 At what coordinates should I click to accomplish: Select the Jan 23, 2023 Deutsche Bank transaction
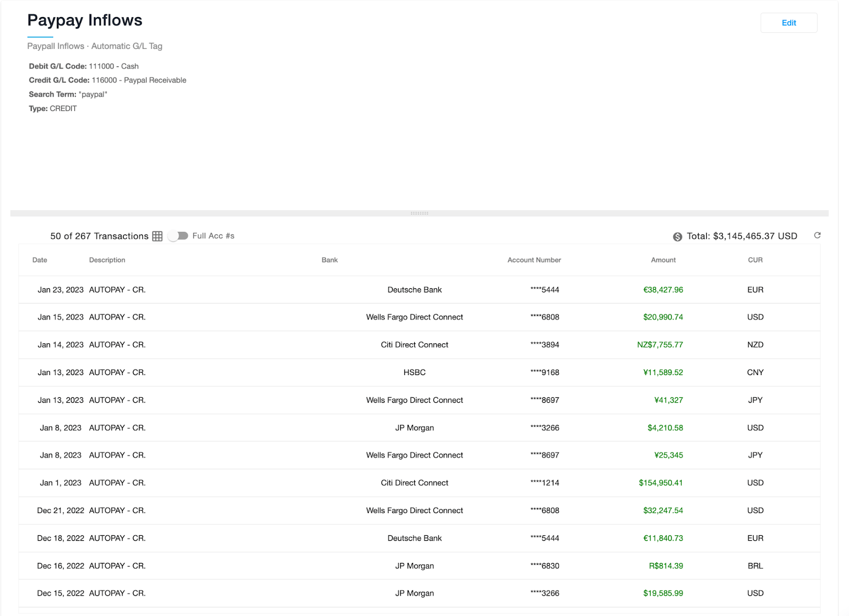[414, 290]
